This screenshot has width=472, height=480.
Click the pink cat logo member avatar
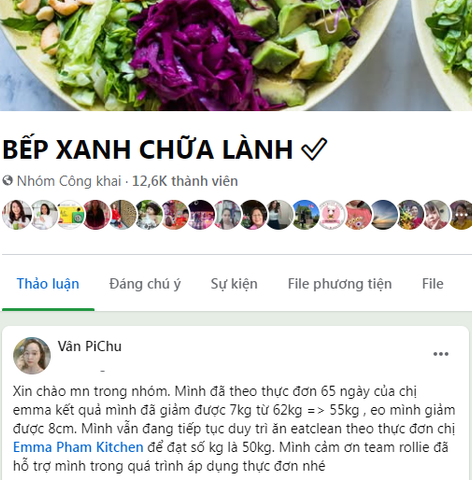332,215
